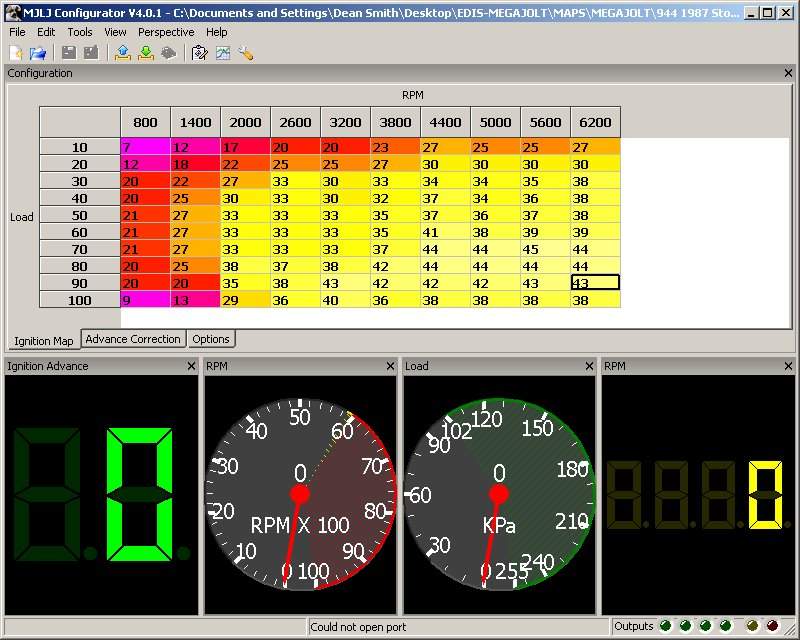
Task: Switch to the Advance Correction tab
Action: [x=133, y=339]
